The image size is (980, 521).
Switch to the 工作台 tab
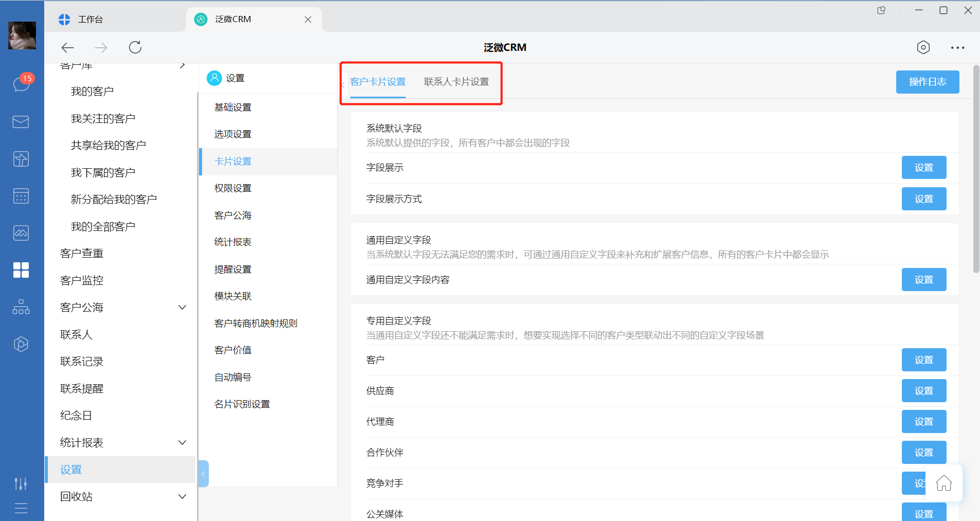pos(91,19)
